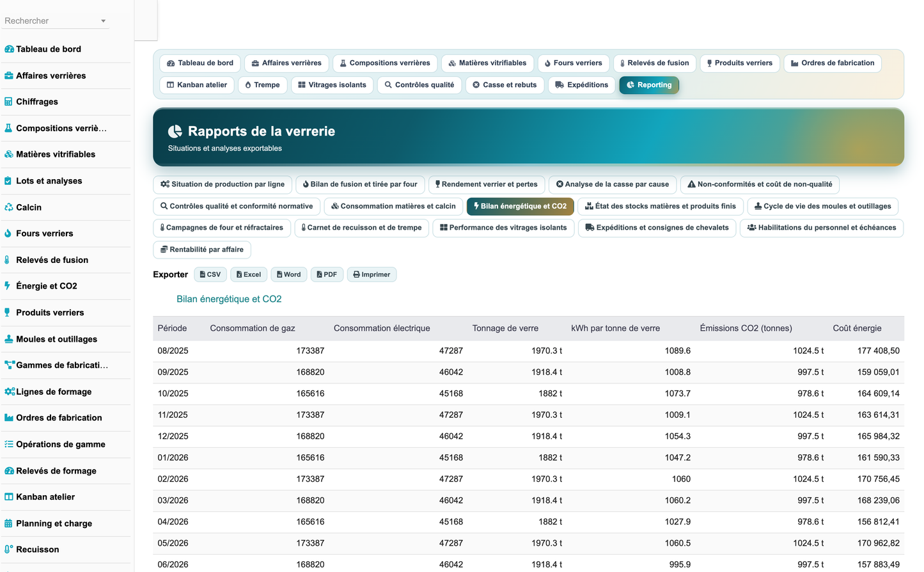The width and height of the screenshot is (924, 572).
Task: Click the printer icon on Imprimer
Action: pyautogui.click(x=356, y=274)
